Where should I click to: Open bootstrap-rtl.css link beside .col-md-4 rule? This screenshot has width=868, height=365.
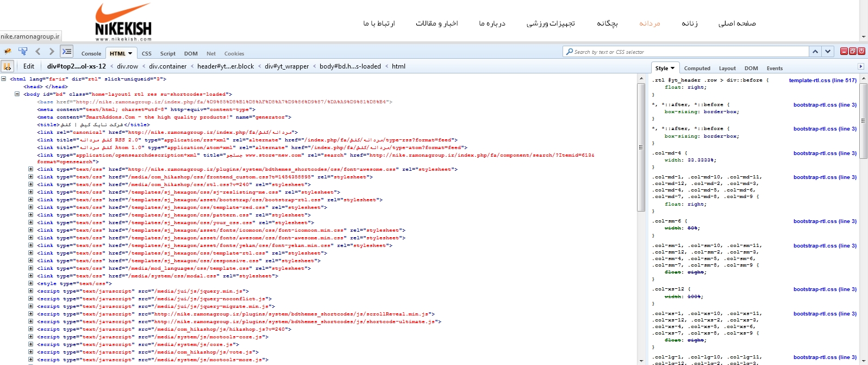coord(825,153)
